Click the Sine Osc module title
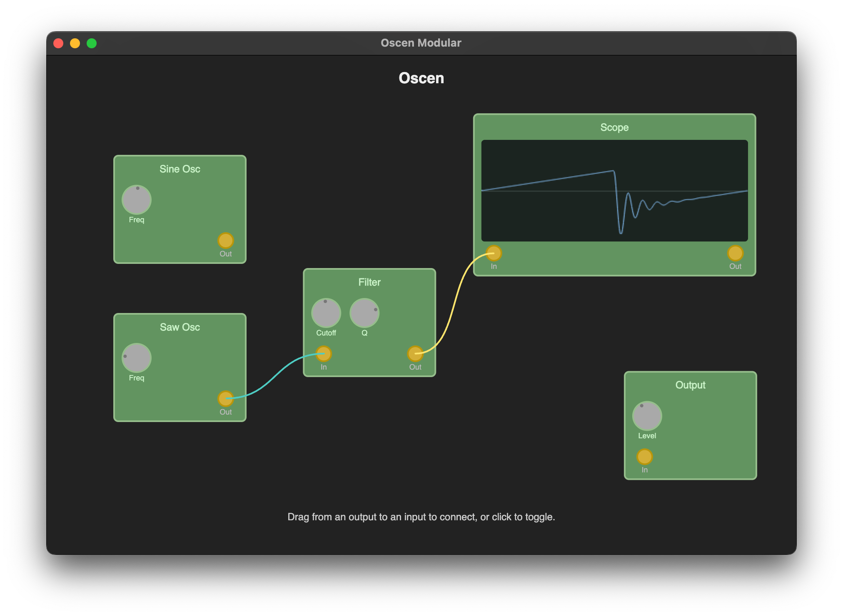The height and width of the screenshot is (616, 843). pyautogui.click(x=180, y=169)
